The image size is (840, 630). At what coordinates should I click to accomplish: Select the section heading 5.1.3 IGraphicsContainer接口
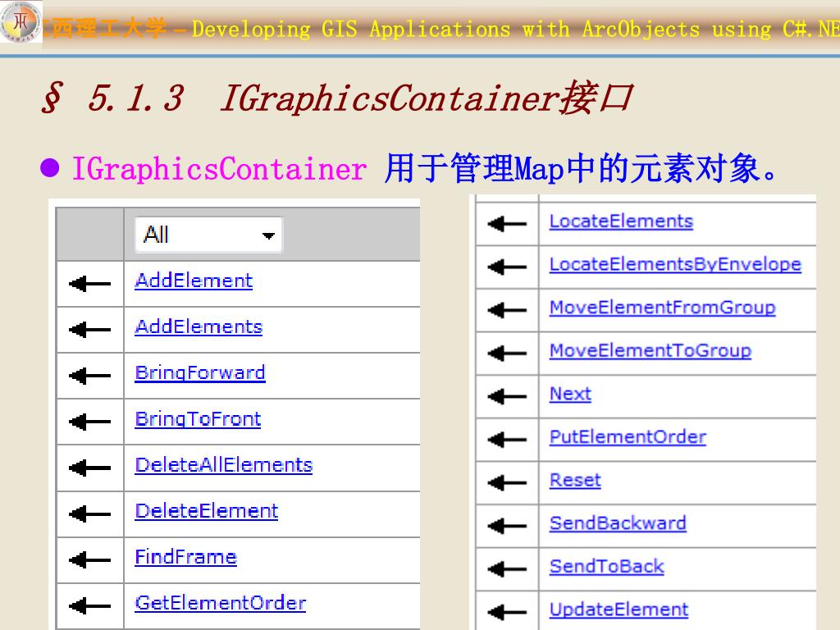click(337, 98)
